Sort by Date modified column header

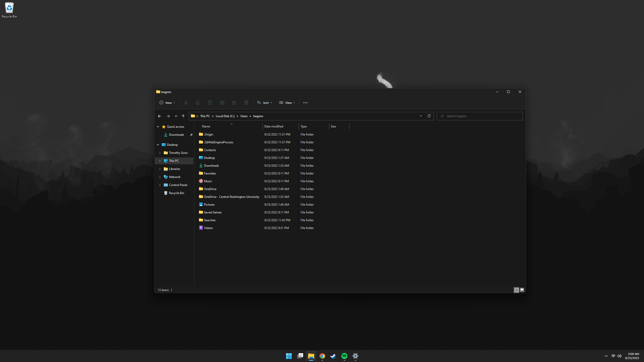(281, 126)
